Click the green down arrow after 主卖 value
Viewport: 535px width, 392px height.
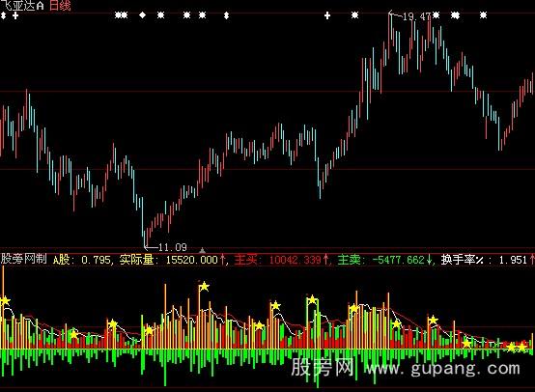tap(430, 260)
